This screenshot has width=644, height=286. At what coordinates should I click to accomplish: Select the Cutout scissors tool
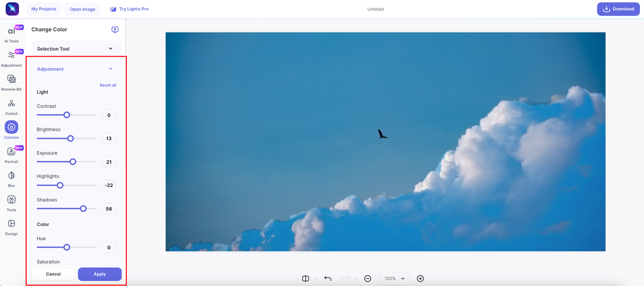pyautogui.click(x=12, y=107)
